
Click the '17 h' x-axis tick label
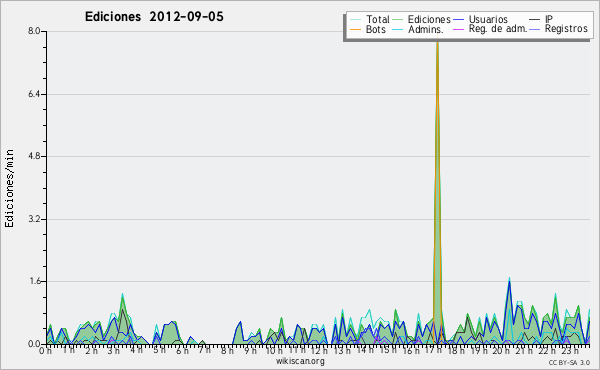pos(433,351)
